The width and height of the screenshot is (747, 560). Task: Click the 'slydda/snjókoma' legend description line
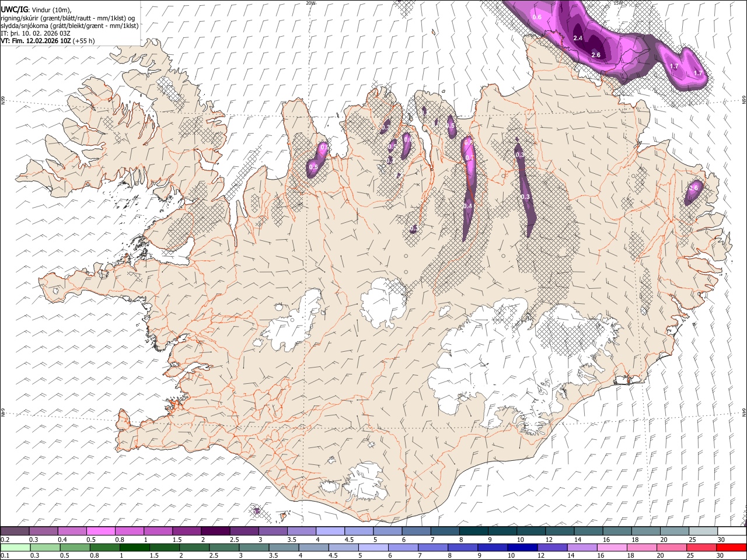coord(70,26)
